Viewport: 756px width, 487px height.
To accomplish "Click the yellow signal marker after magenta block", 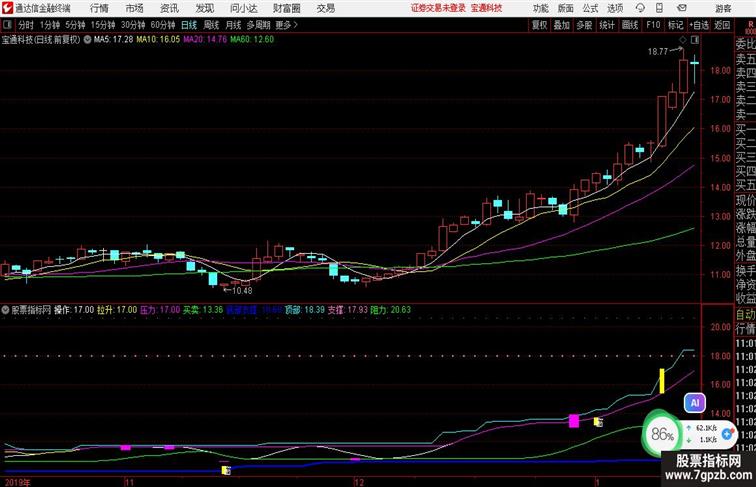I will click(598, 422).
